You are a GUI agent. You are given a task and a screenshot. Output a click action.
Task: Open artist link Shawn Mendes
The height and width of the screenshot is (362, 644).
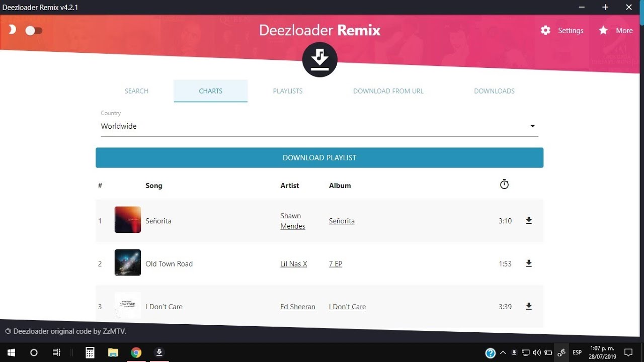(x=293, y=221)
